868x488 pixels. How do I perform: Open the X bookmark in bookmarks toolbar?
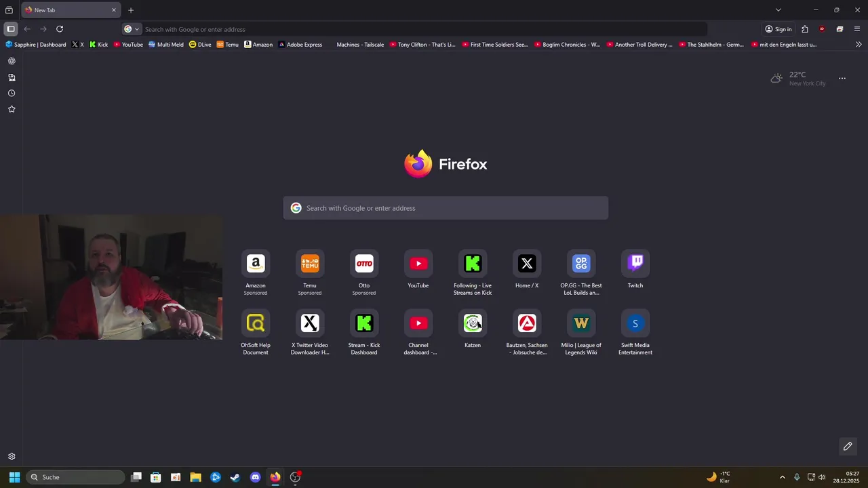(78, 45)
